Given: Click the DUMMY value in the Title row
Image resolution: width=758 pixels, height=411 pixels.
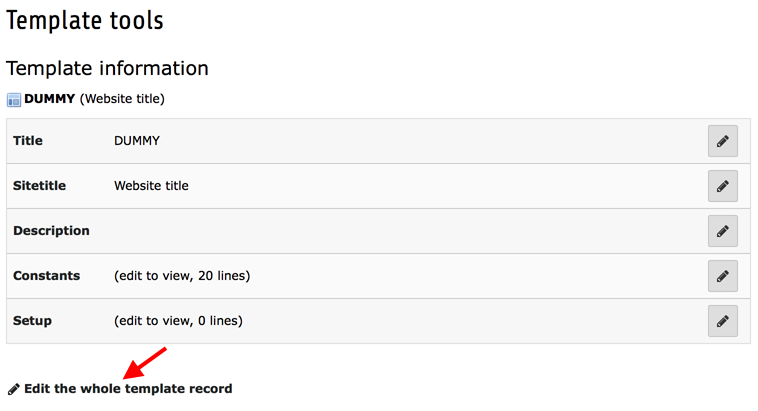Looking at the screenshot, I should (137, 141).
